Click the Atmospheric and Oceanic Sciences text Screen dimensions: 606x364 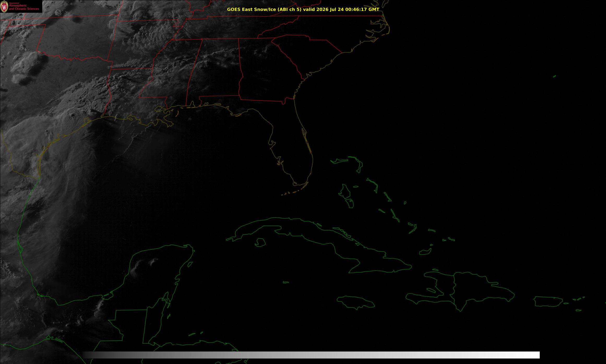point(24,7)
